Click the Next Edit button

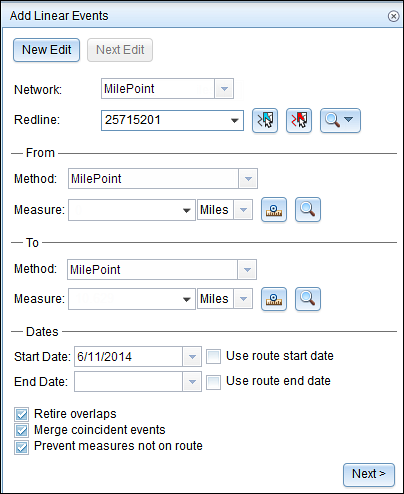pyautogui.click(x=120, y=50)
